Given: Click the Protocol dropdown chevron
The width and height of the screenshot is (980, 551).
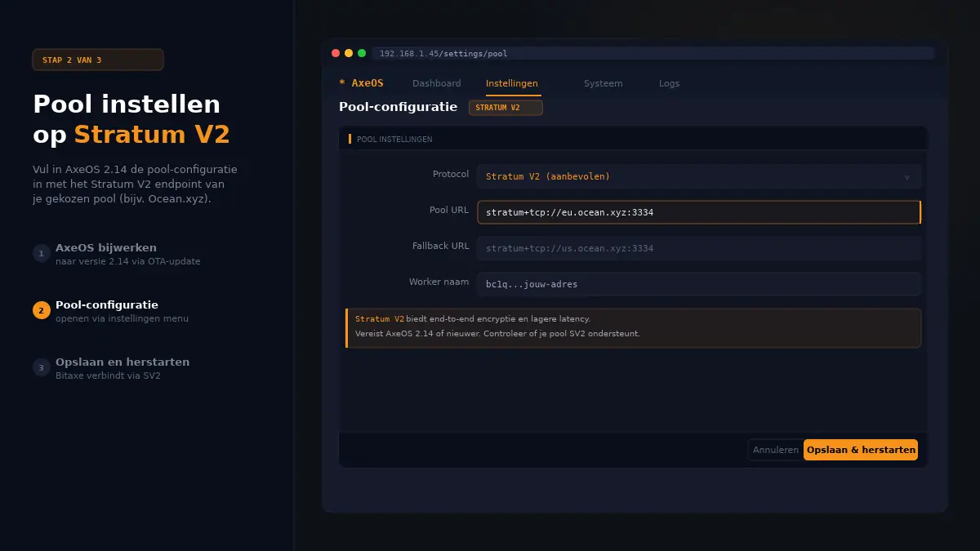Looking at the screenshot, I should (x=906, y=177).
